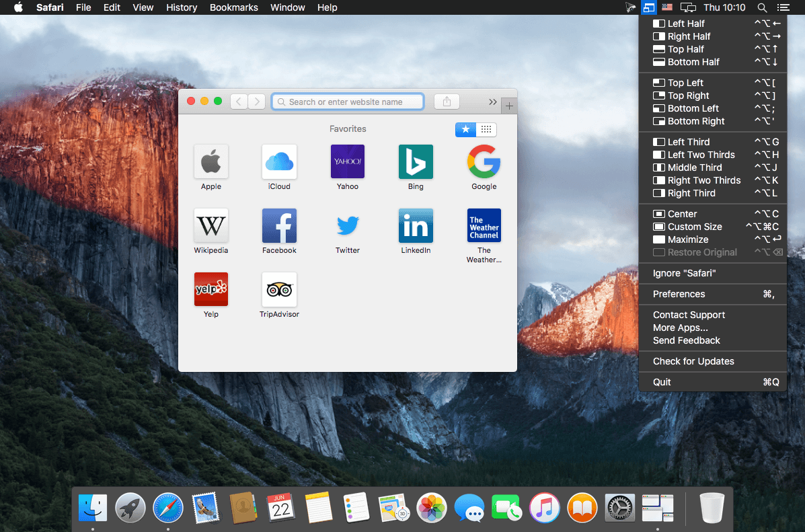Open FaceTime from the Dock
The height and width of the screenshot is (532, 805).
click(506, 508)
